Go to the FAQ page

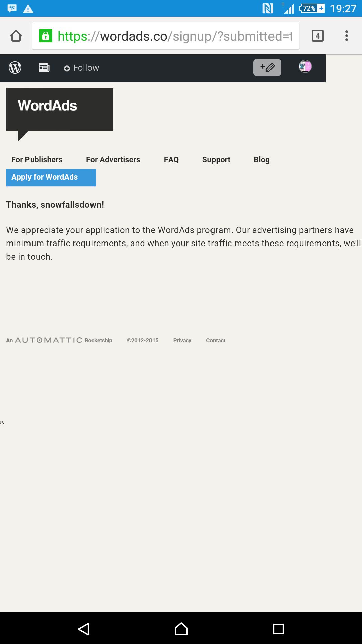[x=171, y=160]
